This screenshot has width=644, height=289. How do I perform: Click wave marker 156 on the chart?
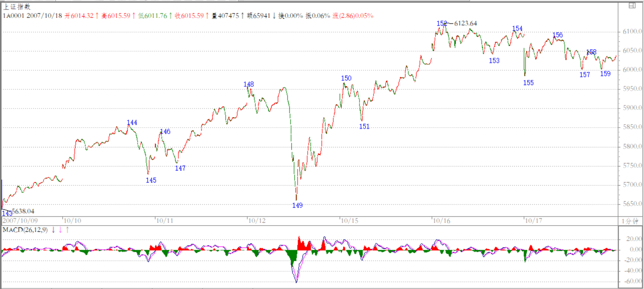tap(558, 35)
